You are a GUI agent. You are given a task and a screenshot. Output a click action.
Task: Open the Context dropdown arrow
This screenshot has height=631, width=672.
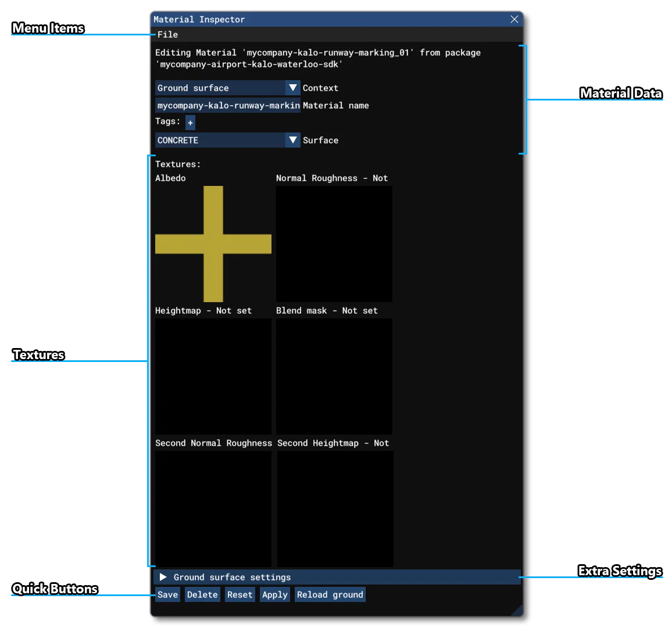(x=293, y=88)
